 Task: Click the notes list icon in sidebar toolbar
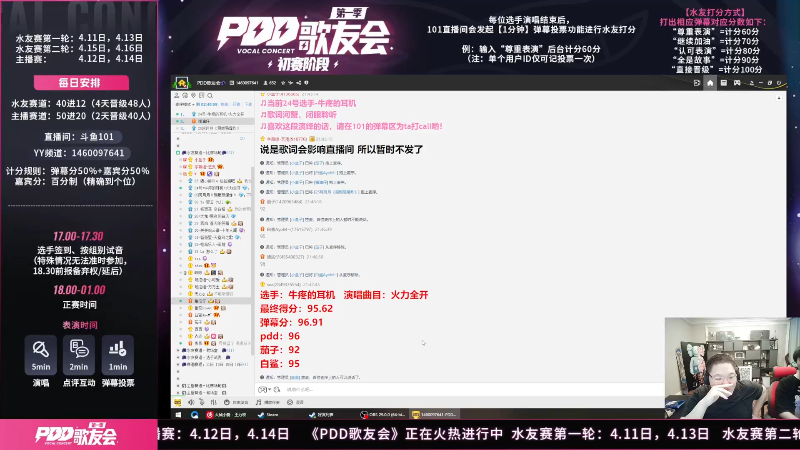click(x=202, y=95)
